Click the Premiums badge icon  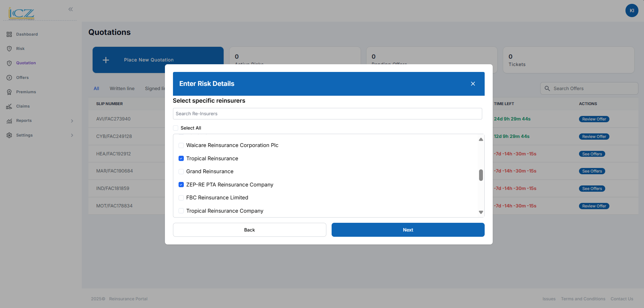9,92
